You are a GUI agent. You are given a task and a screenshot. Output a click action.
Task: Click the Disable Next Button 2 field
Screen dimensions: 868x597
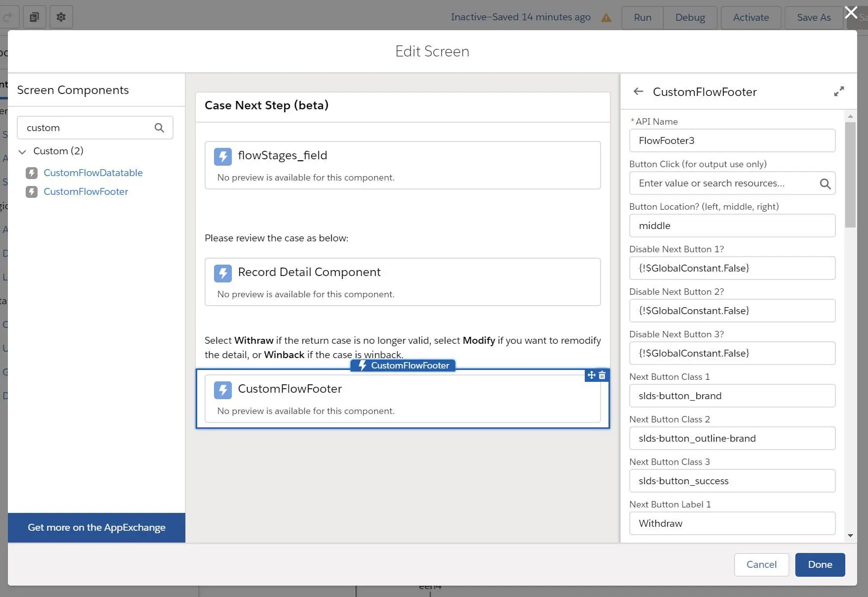pyautogui.click(x=732, y=311)
